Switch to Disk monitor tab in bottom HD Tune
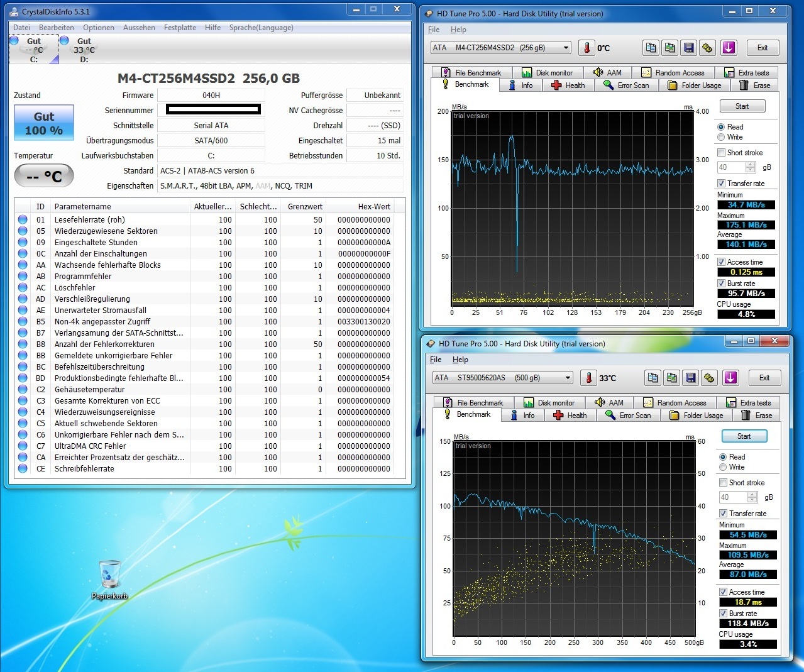Image resolution: width=804 pixels, height=672 pixels. [x=549, y=403]
